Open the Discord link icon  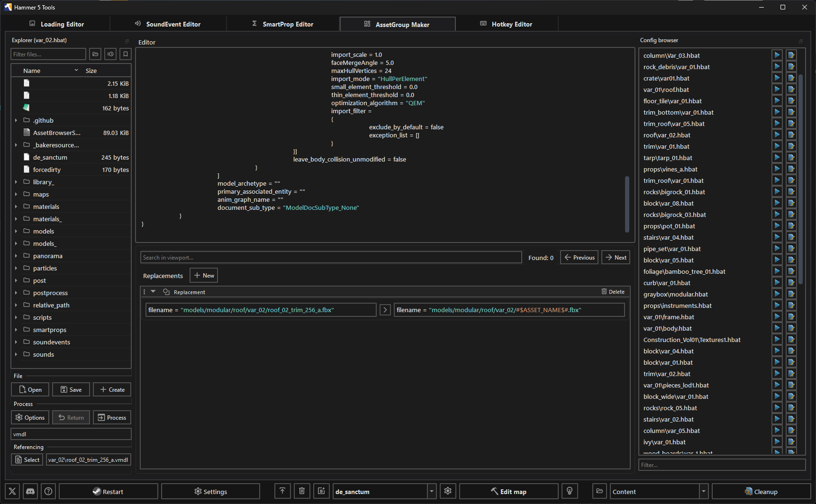click(30, 491)
